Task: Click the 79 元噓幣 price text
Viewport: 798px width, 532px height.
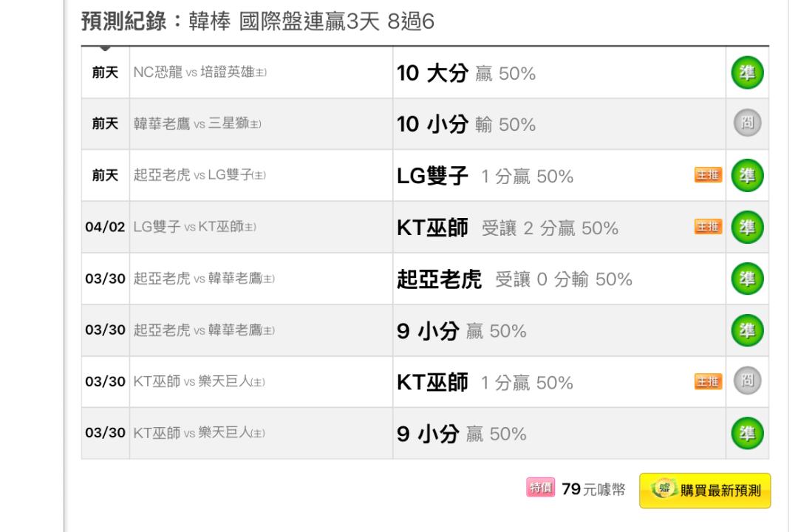Action: [x=593, y=489]
